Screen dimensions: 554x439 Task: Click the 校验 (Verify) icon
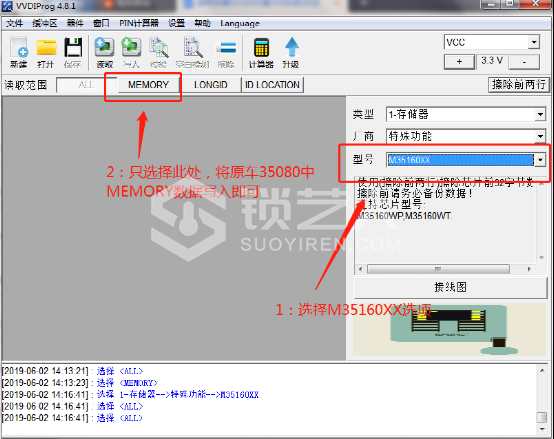158,52
